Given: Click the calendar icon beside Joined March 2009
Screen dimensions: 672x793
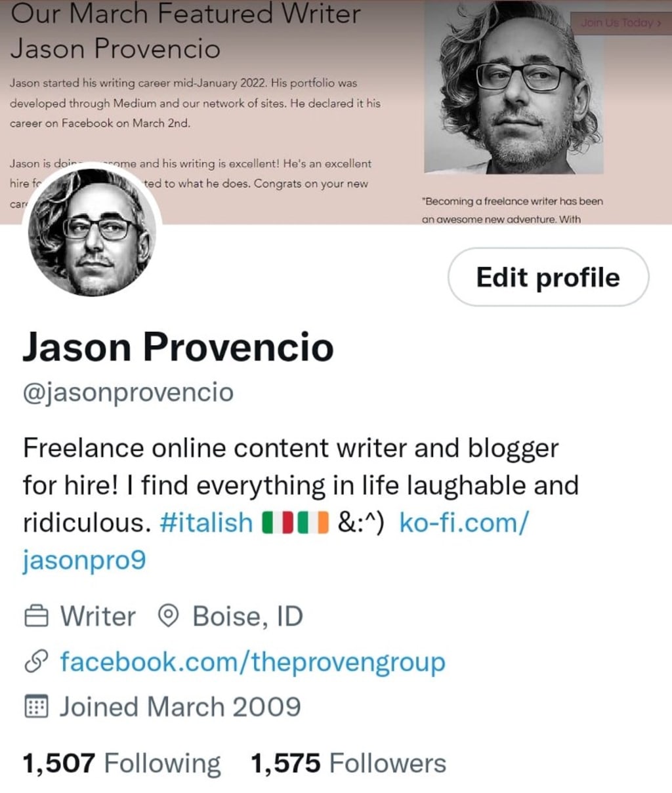Looking at the screenshot, I should pos(36,706).
